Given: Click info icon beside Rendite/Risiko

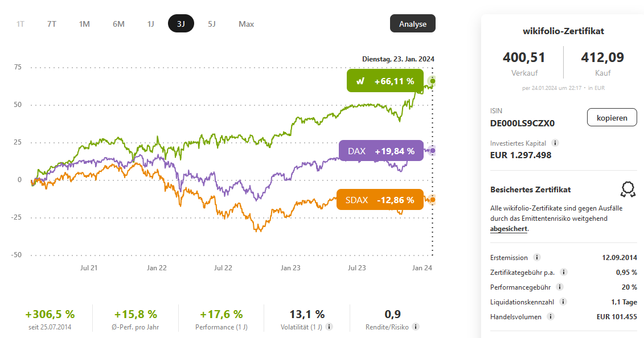Looking at the screenshot, I should click(416, 327).
